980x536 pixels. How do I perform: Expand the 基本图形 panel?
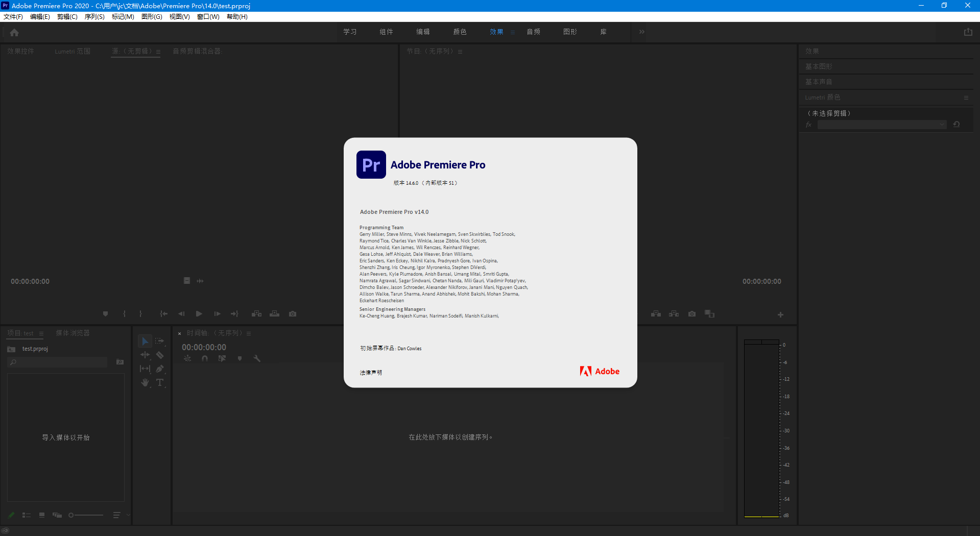click(819, 66)
